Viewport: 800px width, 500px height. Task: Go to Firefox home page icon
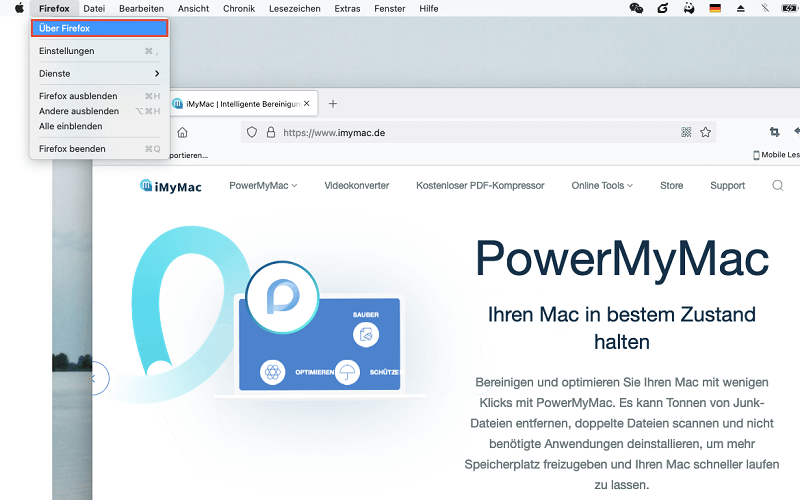pos(182,133)
